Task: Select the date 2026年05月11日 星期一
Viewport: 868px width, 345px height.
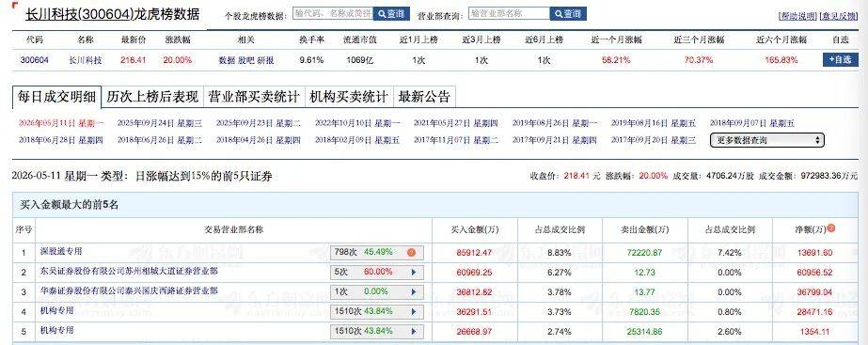Action: 61,123
